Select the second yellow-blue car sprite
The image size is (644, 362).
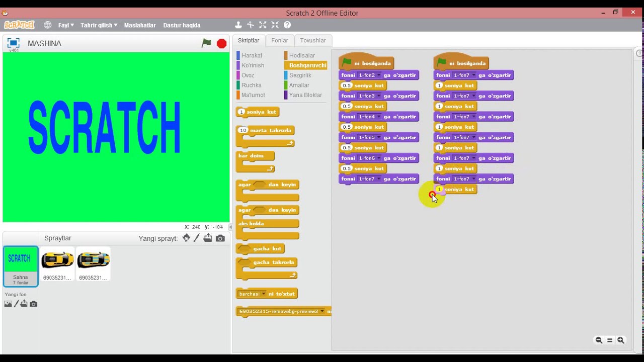coord(93,264)
